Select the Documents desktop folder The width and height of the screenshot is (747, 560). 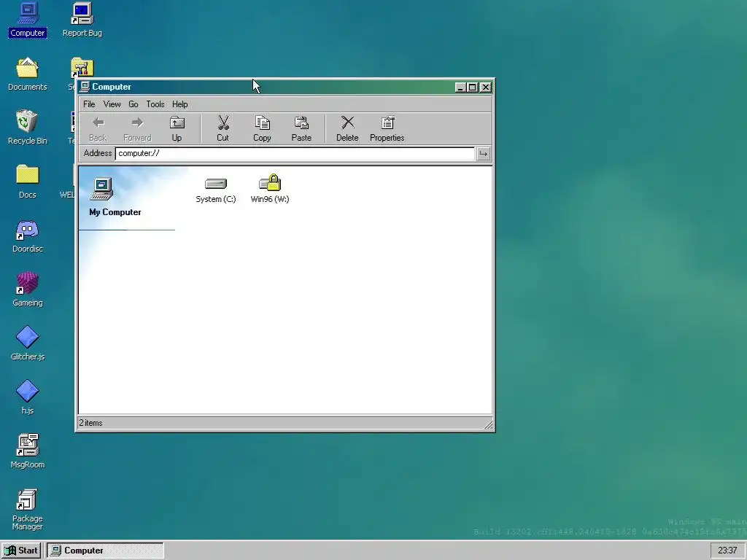(28, 74)
